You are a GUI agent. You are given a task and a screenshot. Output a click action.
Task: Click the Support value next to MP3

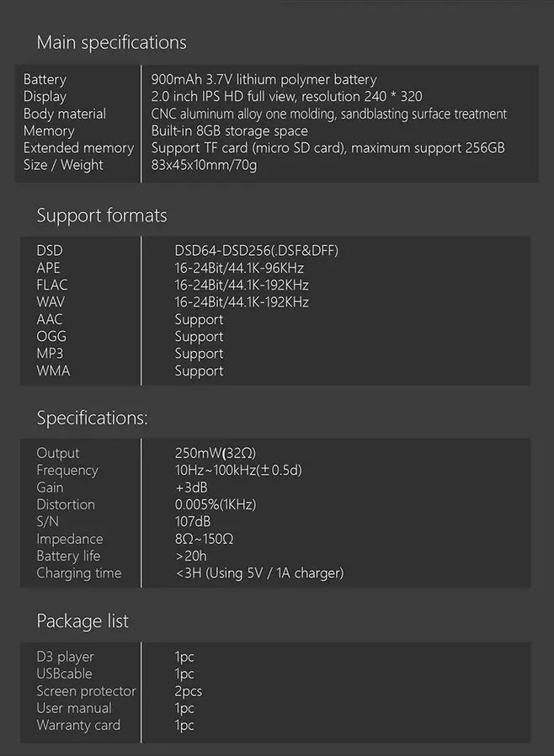[x=199, y=354]
